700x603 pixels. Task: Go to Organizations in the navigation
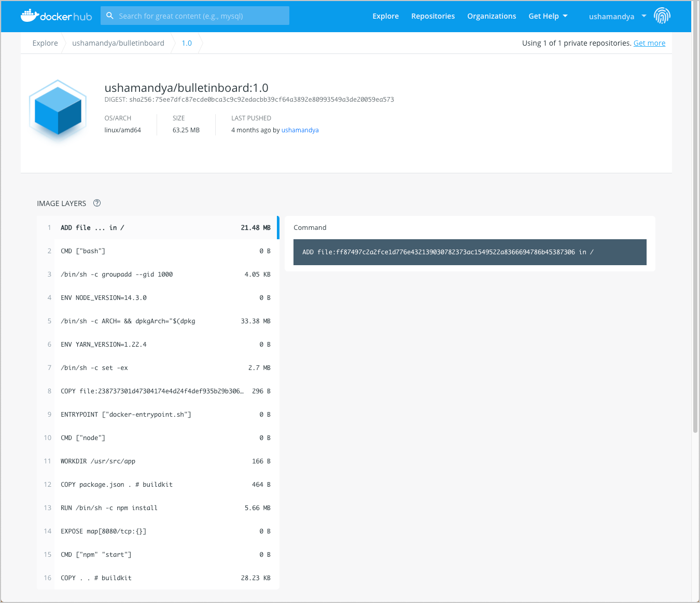(491, 16)
